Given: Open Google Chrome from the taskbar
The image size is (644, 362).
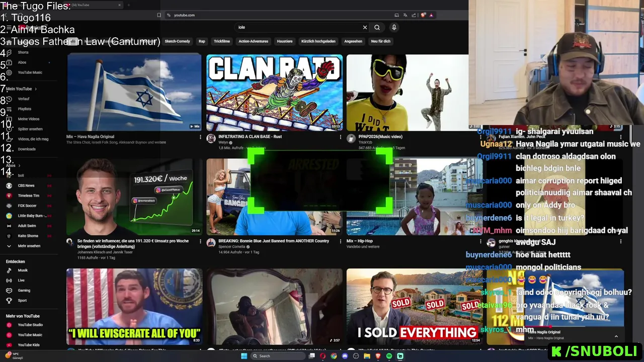Looking at the screenshot, I should click(x=334, y=356).
